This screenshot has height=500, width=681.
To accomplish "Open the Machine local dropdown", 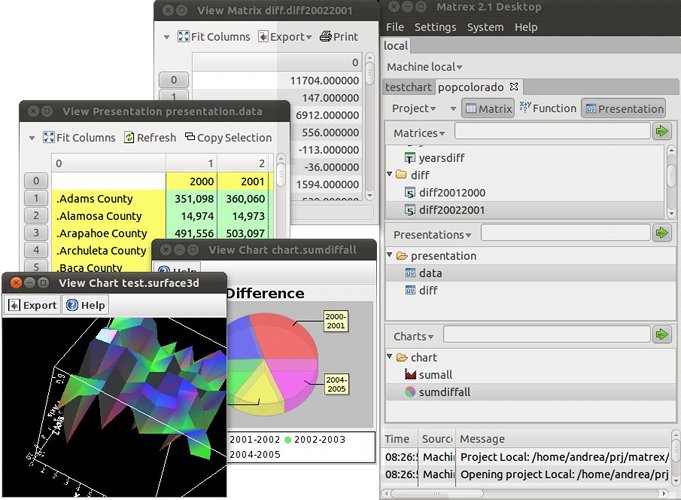I will pyautogui.click(x=424, y=67).
